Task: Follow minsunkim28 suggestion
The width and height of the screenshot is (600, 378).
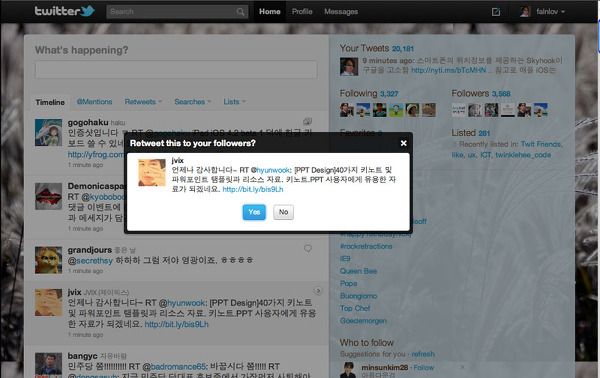Action: coord(424,368)
